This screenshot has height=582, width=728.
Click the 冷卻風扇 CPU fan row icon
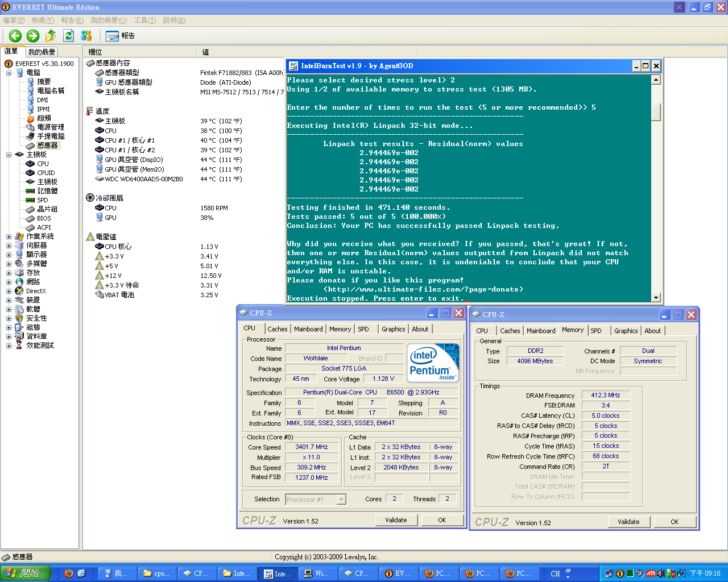pyautogui.click(x=100, y=208)
